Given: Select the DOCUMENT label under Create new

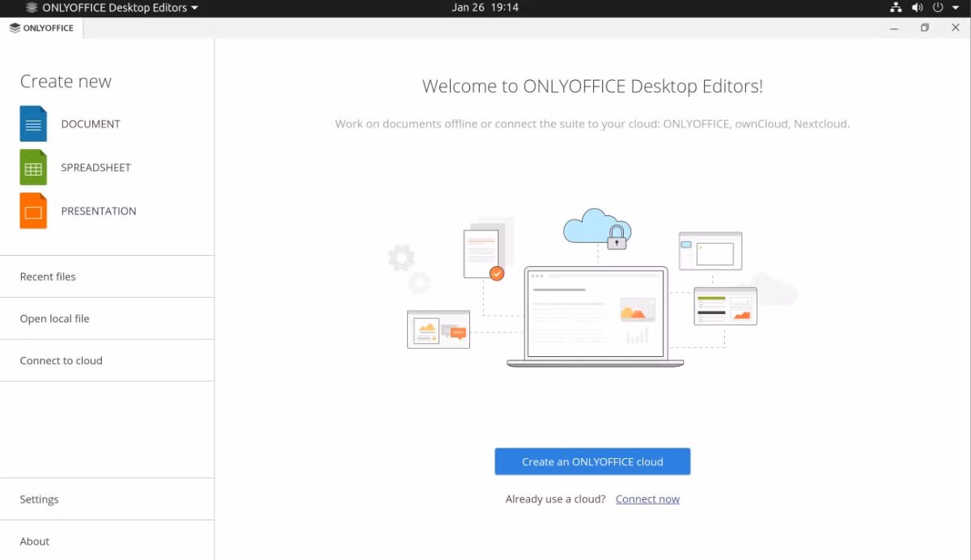Looking at the screenshot, I should coord(91,124).
